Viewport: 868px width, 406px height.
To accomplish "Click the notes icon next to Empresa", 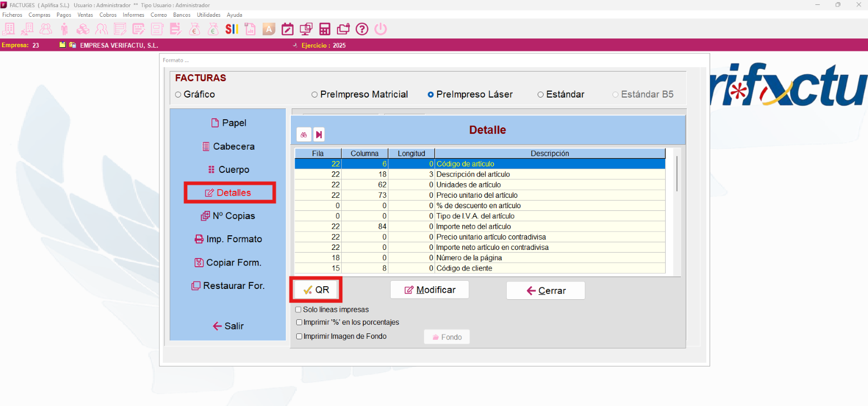I will pos(62,45).
